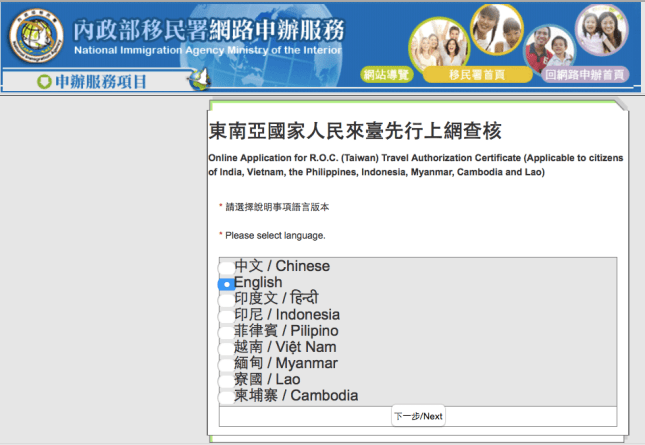This screenshot has height=445, width=645.
Task: Select the 寮國 / Lao radio option
Action: pos(226,381)
